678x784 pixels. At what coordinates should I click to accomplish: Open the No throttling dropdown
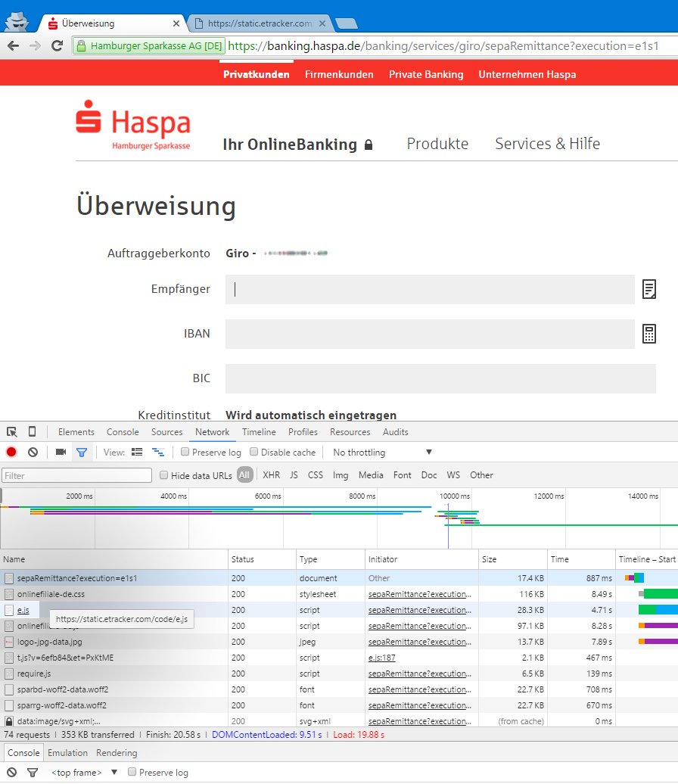[382, 452]
